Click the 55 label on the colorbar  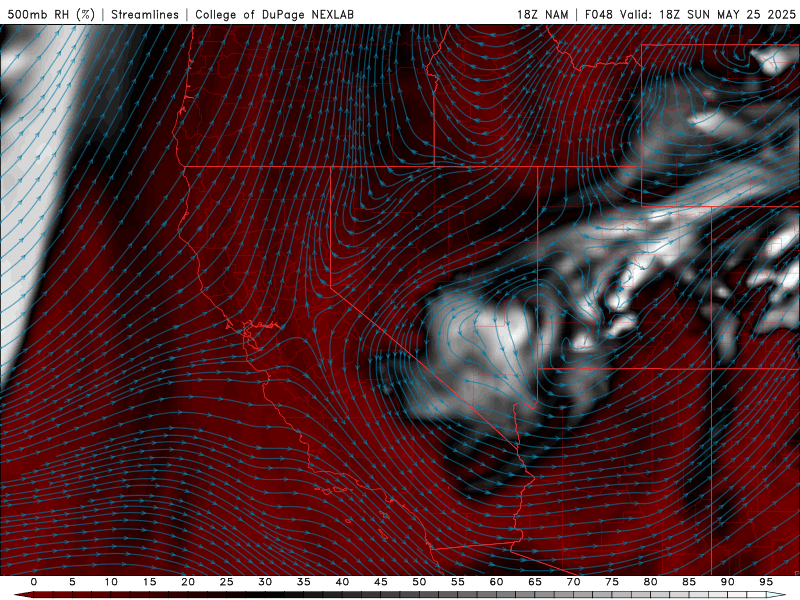(x=457, y=582)
